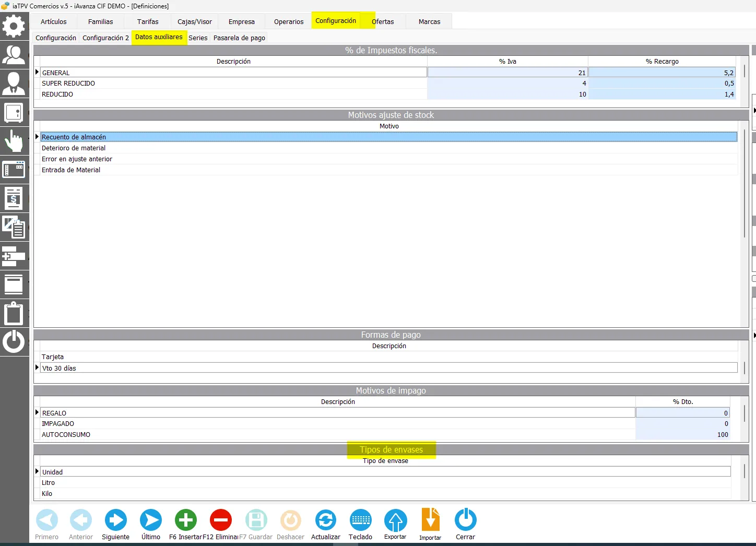The height and width of the screenshot is (546, 756).
Task: Import data with the Importar button
Action: pyautogui.click(x=430, y=525)
